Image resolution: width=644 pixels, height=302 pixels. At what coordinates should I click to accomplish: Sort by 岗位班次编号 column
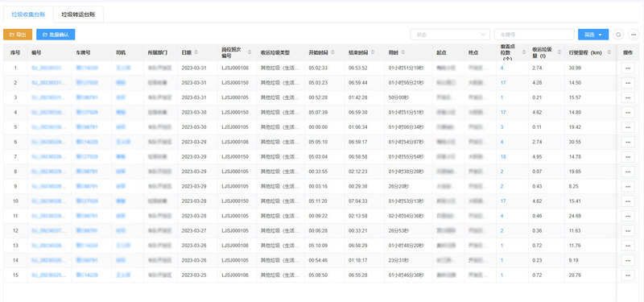250,52
